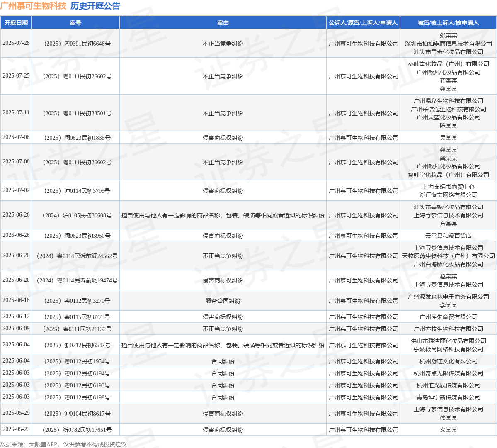
Task: Select case number 粤0391民初6646号
Action: [x=75, y=44]
